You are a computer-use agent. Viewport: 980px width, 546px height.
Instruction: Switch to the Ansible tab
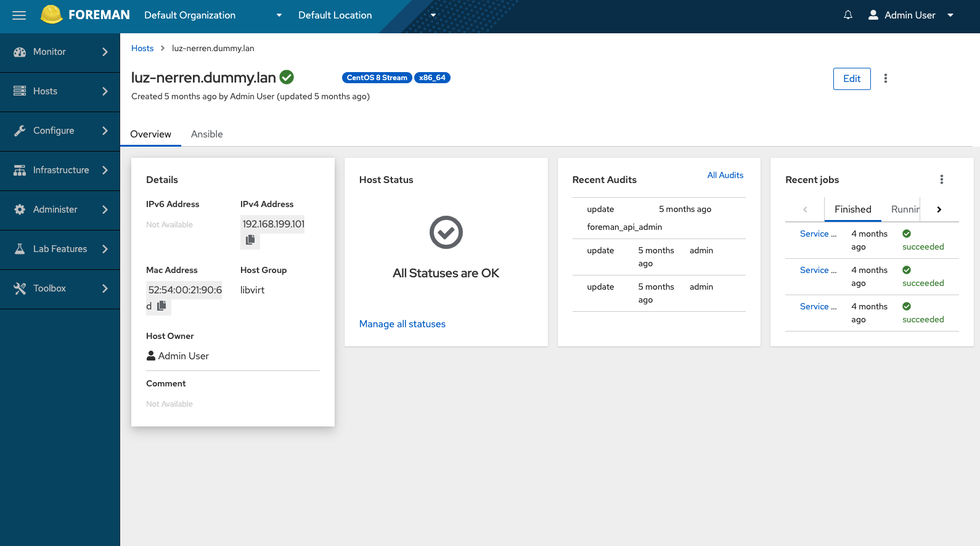coord(206,134)
